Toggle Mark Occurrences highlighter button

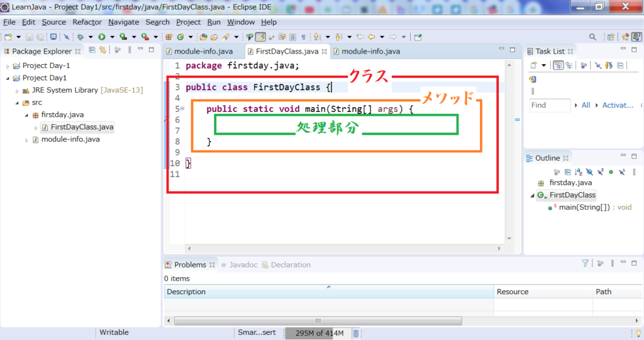pos(260,37)
